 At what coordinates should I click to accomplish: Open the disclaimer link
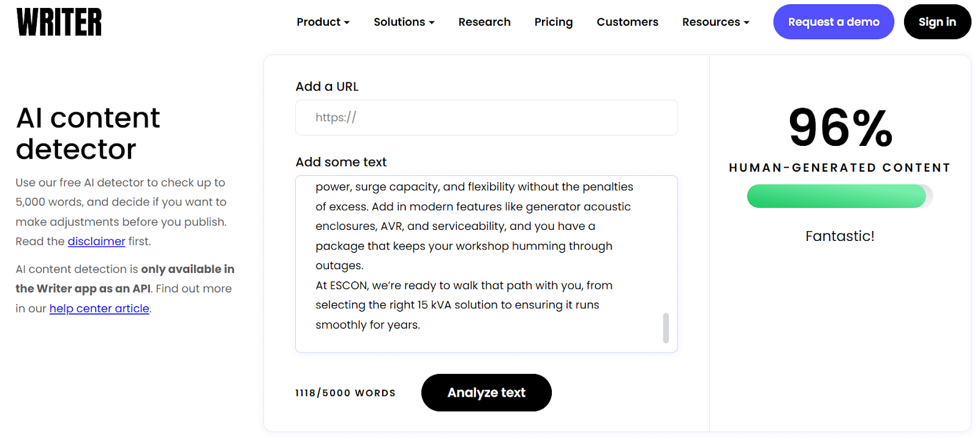pos(96,242)
